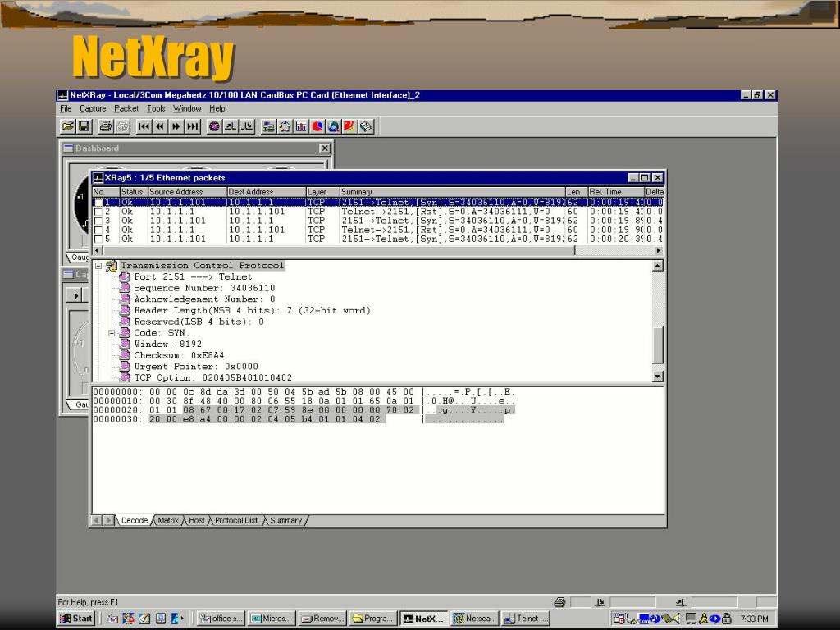
Task: Click the purple icon beside Port 2151 ---> Telnet
Action: pyautogui.click(x=125, y=277)
